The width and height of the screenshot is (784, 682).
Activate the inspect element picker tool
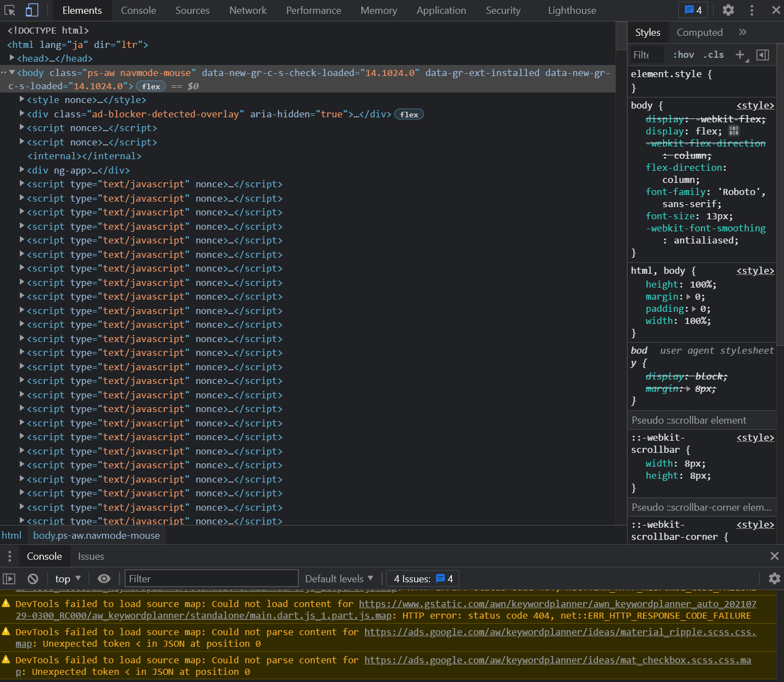pyautogui.click(x=10, y=10)
